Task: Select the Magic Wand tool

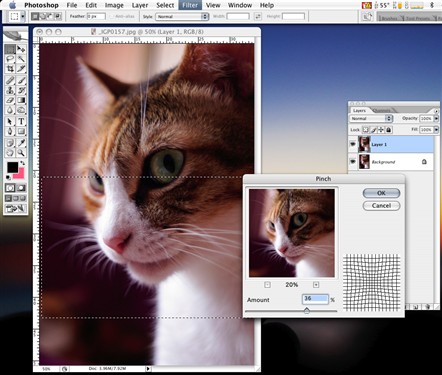Action: [21, 59]
